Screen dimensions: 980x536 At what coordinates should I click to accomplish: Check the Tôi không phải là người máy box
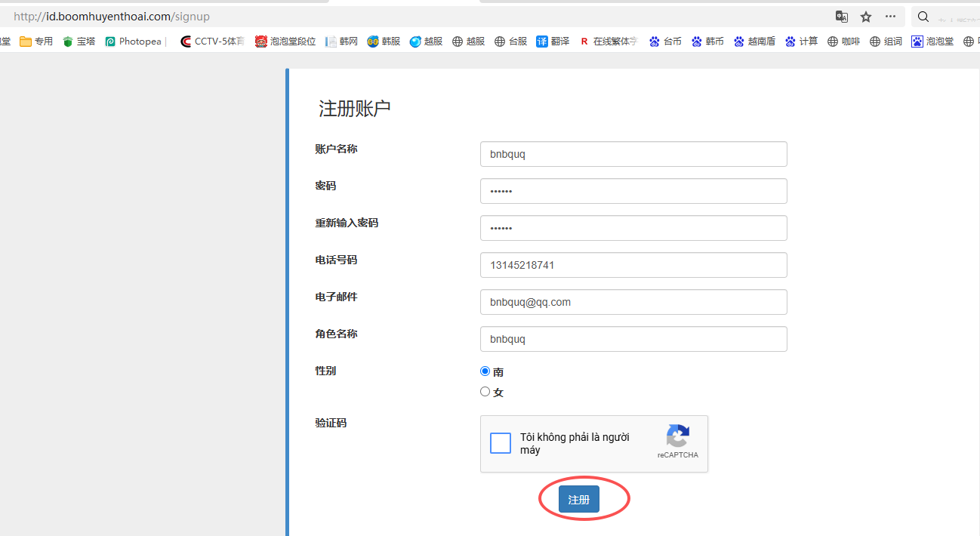point(501,443)
